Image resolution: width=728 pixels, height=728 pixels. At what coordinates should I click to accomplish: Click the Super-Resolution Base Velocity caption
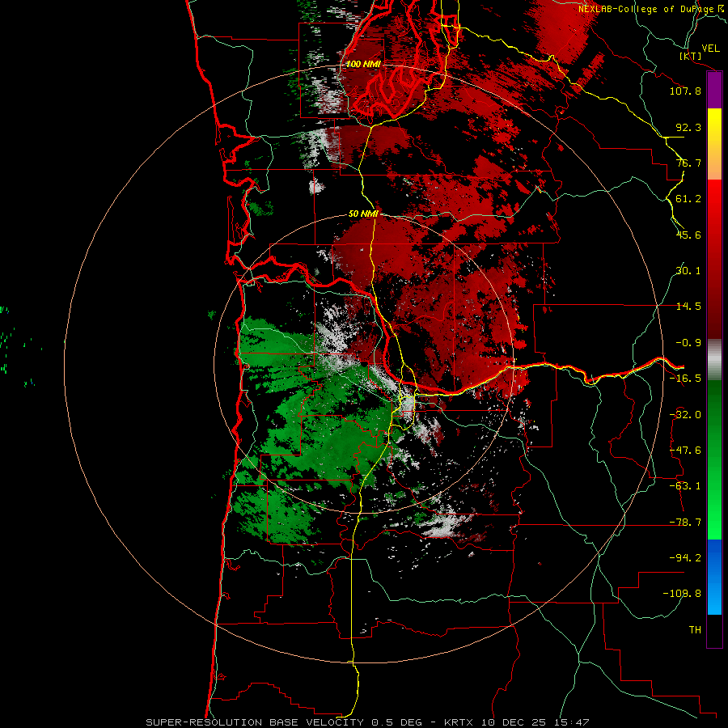coord(368,722)
